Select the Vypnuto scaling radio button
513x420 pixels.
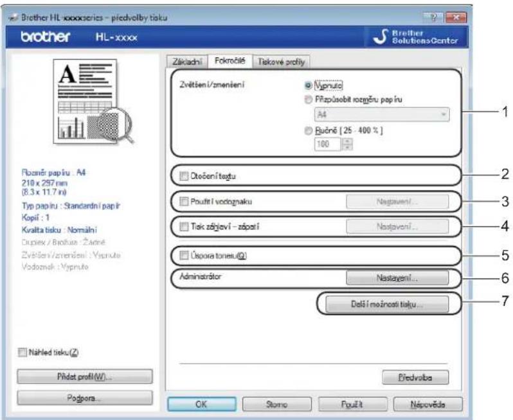pyautogui.click(x=308, y=85)
